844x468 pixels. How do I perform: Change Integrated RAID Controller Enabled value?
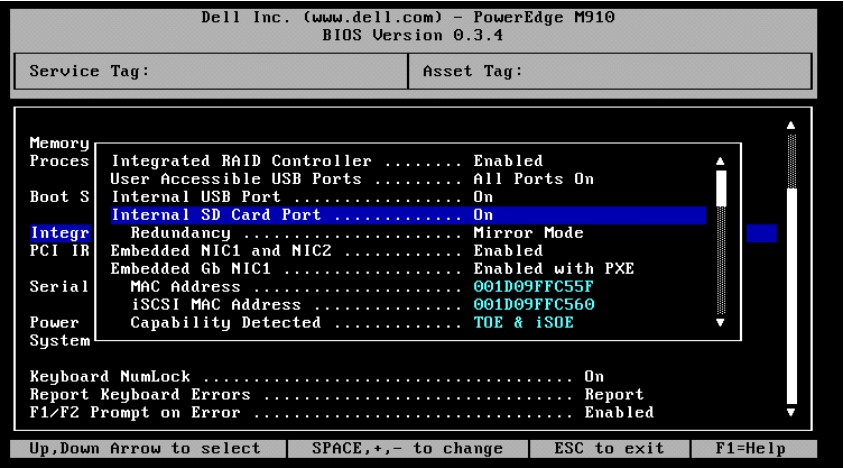pos(508,161)
